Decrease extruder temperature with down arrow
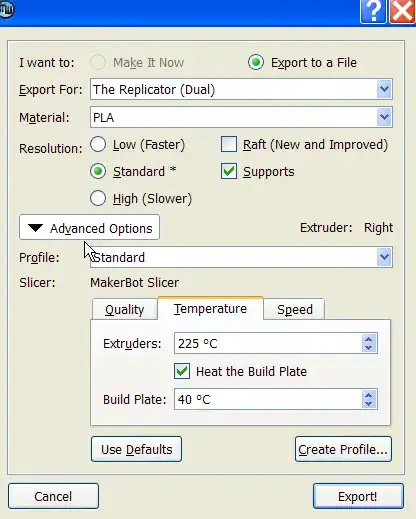 (x=368, y=347)
